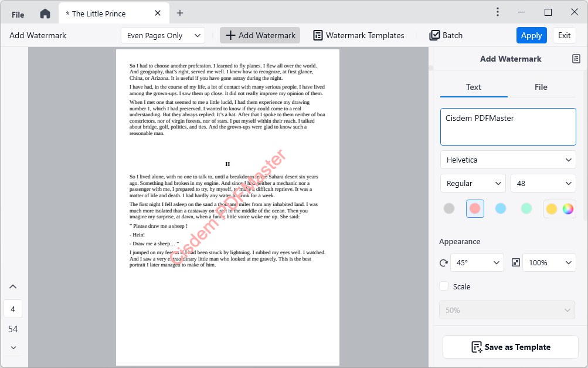Image resolution: width=588 pixels, height=368 pixels.
Task: Click the opacity icon before the 100% field
Action: [x=515, y=262]
